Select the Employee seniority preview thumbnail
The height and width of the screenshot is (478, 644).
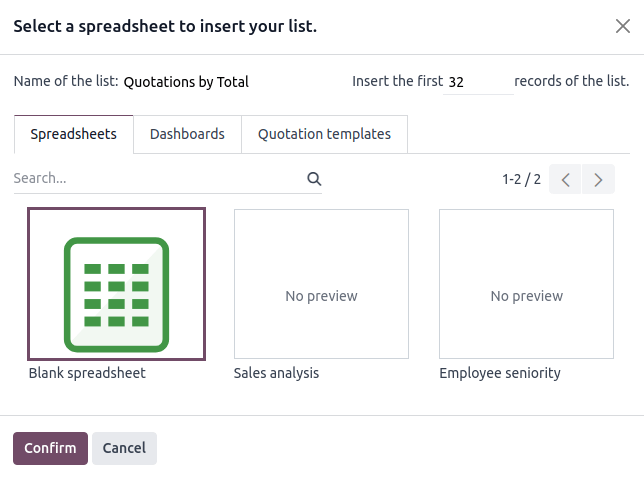[x=526, y=284]
